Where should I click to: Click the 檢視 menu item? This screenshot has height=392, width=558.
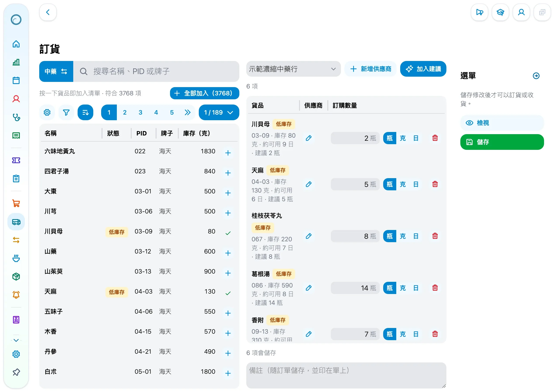pos(502,123)
